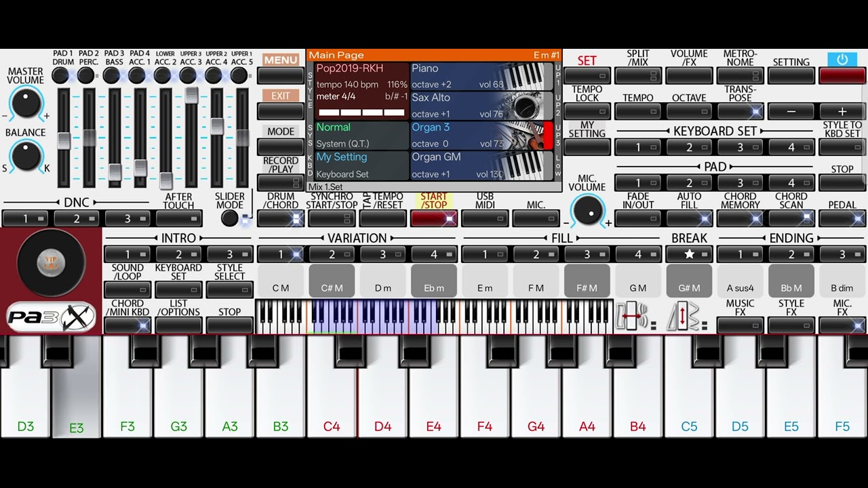Hit the red Start/Stop button

(434, 218)
